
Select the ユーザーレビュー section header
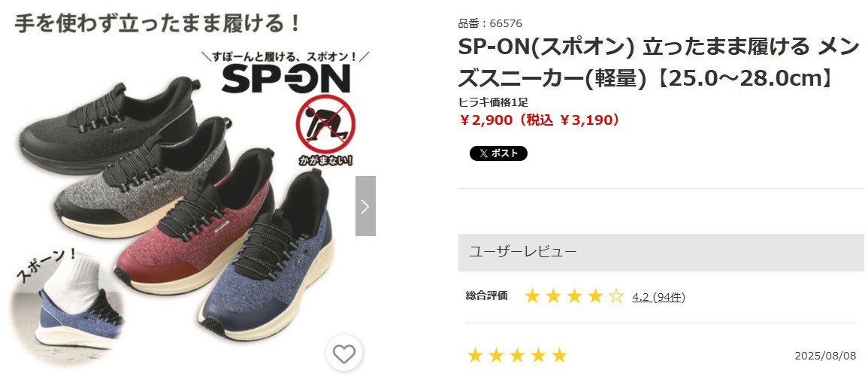(x=661, y=252)
